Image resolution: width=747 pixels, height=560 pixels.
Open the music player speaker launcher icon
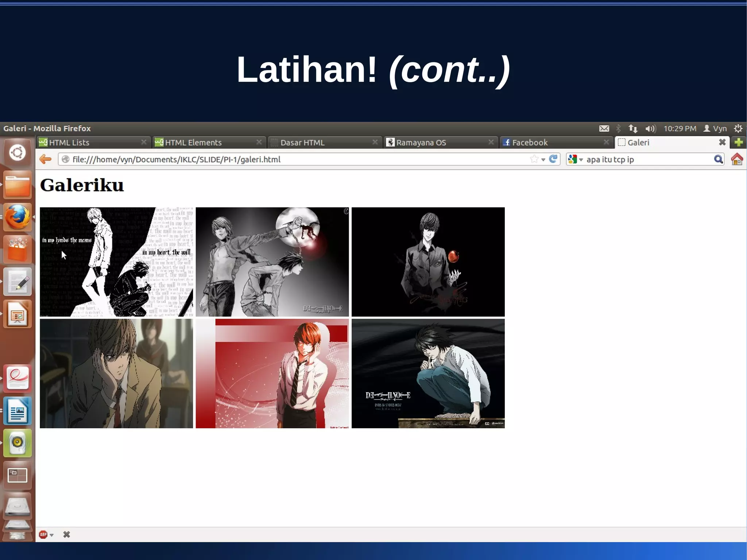click(x=17, y=443)
